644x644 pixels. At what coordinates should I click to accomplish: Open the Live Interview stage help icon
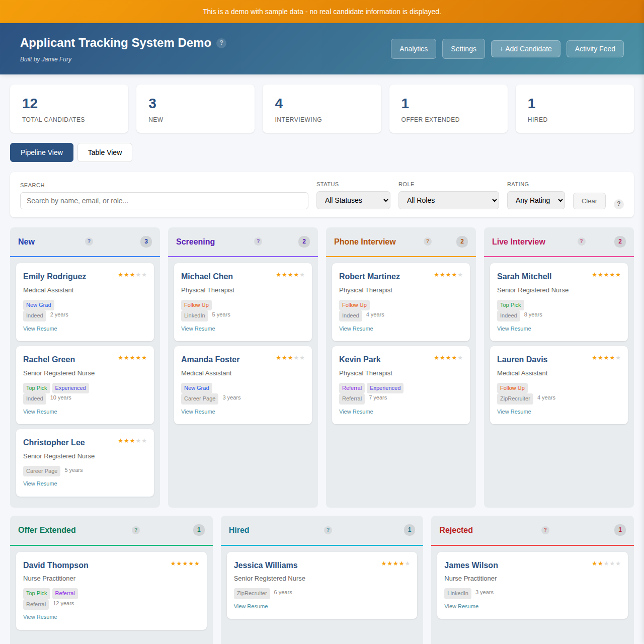coord(581,242)
